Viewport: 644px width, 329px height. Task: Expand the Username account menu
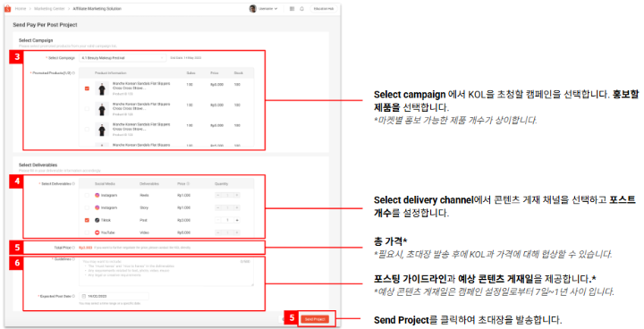click(x=267, y=9)
